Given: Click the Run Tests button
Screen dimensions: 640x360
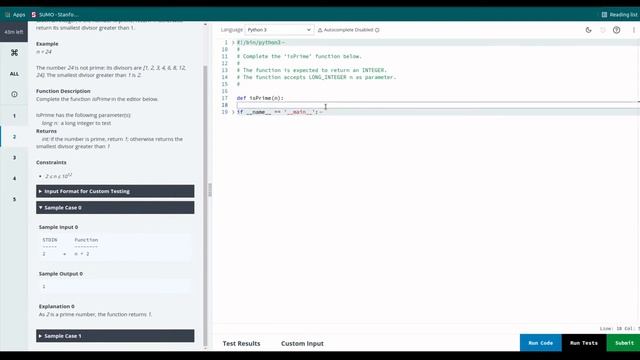Looking at the screenshot, I should click(x=584, y=343).
